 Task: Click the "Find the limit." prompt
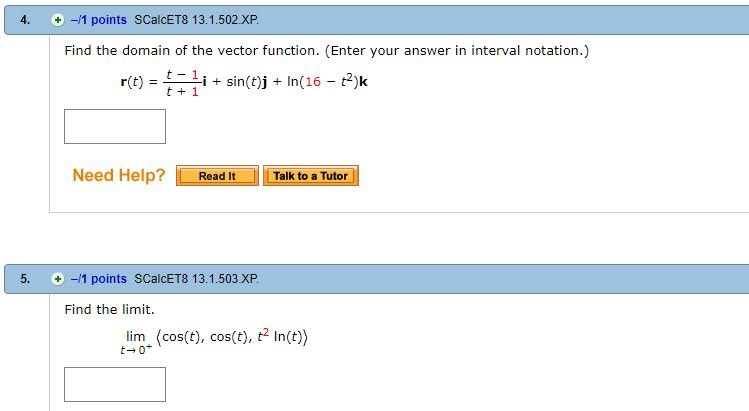point(109,310)
